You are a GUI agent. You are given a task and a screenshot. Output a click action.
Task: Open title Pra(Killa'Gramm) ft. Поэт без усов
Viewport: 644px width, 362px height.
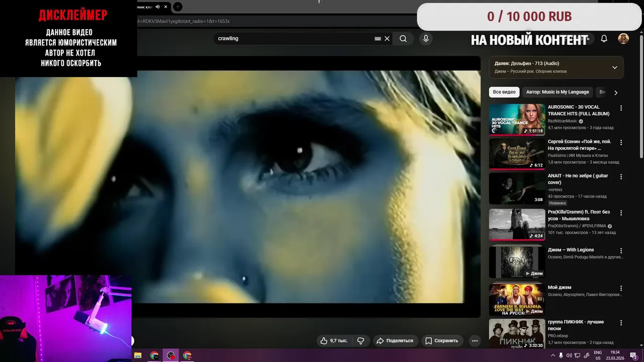(579, 215)
